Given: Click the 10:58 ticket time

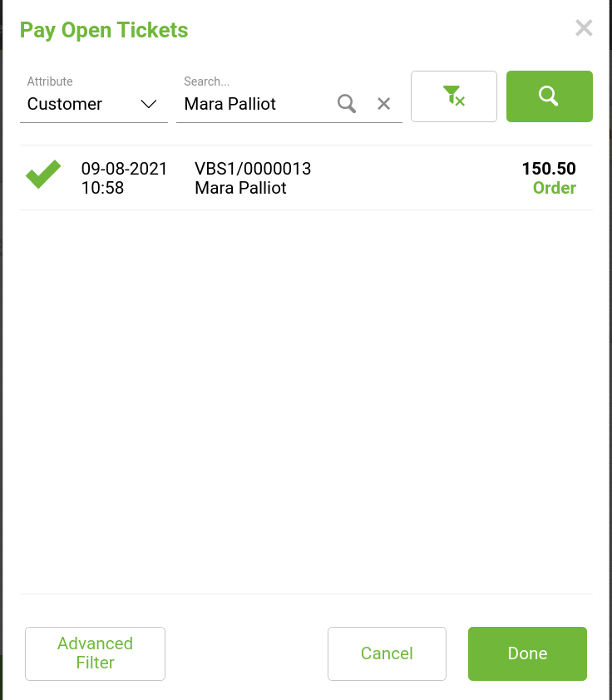Looking at the screenshot, I should tap(102, 188).
